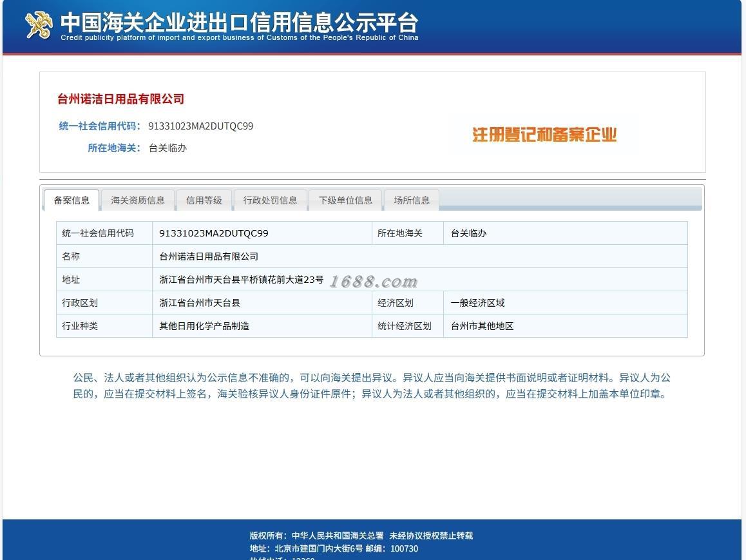Select the company name cell in the 名称 row

tap(420, 256)
